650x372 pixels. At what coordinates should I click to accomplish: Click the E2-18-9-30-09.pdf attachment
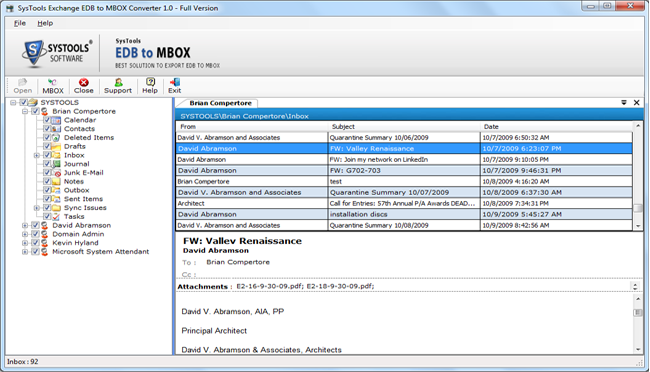coord(340,286)
